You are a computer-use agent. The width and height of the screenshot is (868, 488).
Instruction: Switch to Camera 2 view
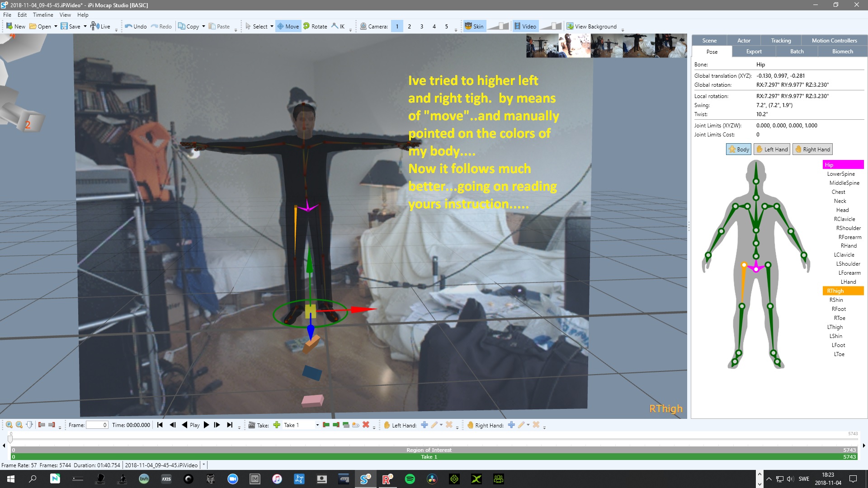tap(410, 26)
